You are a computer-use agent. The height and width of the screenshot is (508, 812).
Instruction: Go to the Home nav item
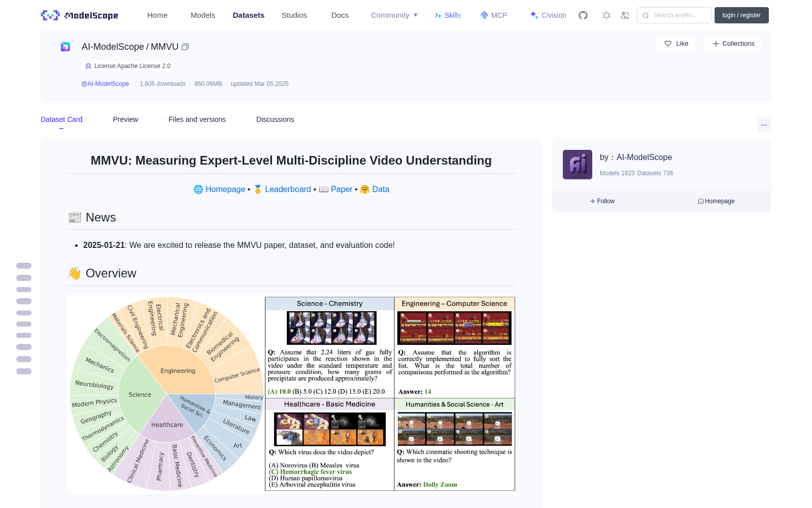tap(157, 15)
